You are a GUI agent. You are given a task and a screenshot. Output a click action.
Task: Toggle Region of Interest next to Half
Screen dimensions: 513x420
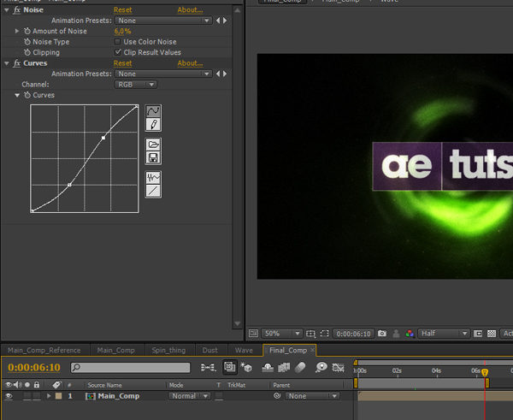pos(478,334)
